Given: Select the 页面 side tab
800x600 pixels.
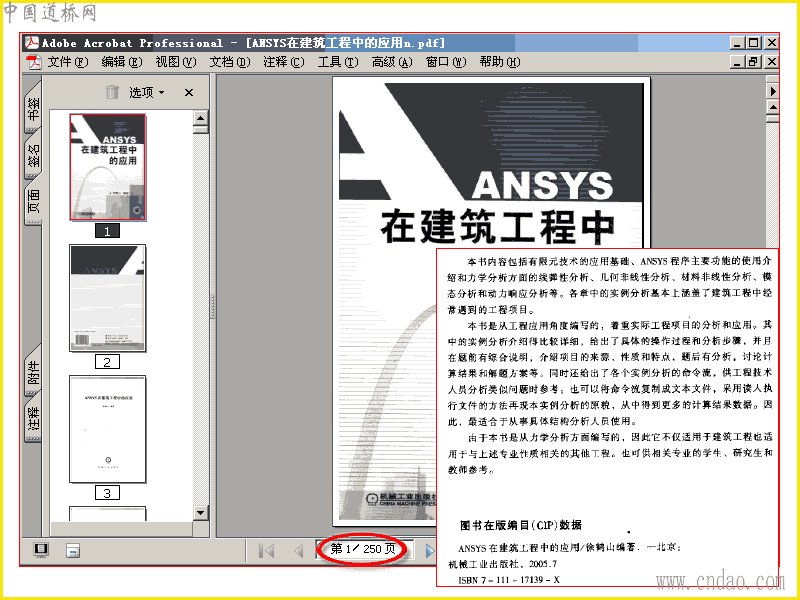Looking at the screenshot, I should [33, 200].
